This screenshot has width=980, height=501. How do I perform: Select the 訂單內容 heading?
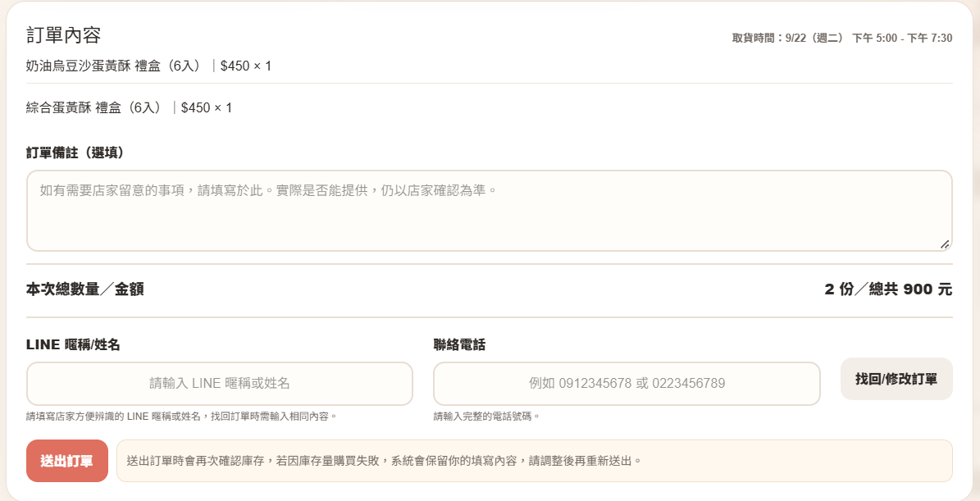64,35
